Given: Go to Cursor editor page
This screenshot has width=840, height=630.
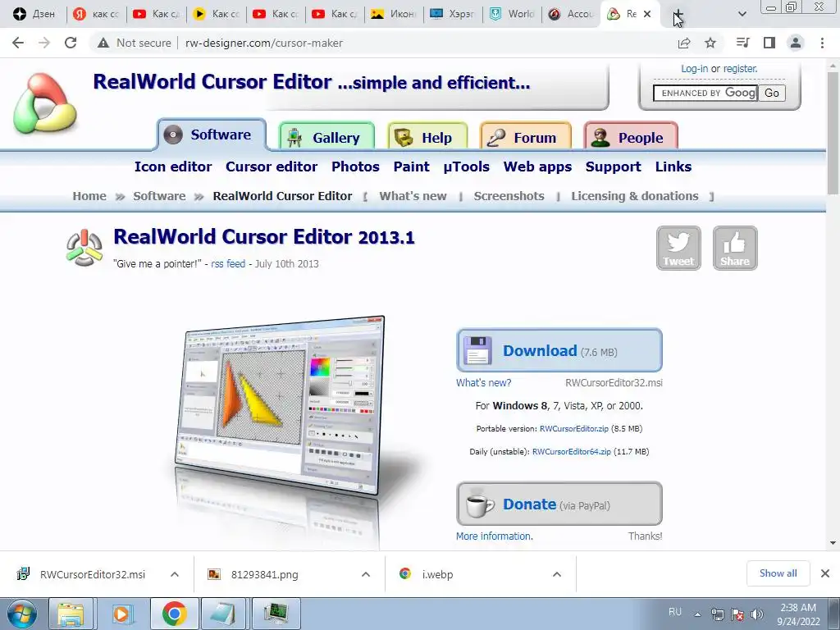Looking at the screenshot, I should [272, 167].
